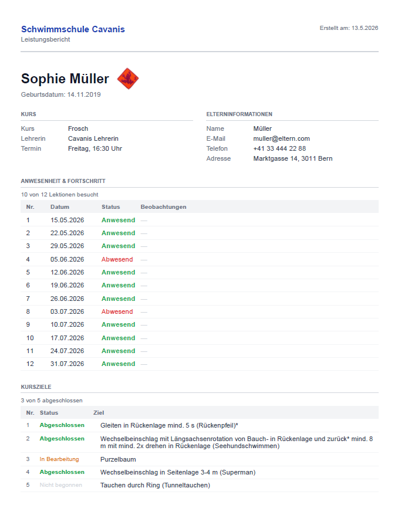Click the Beobachtungen column header
The width and height of the screenshot is (398, 532).
pyautogui.click(x=163, y=206)
